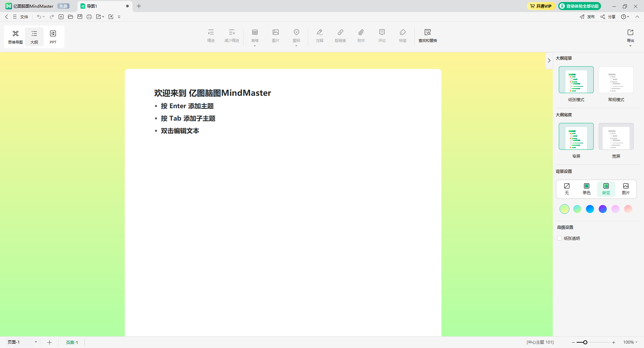Open the 导出 dropdown arrow
Image resolution: width=644 pixels, height=348 pixels.
631,46
